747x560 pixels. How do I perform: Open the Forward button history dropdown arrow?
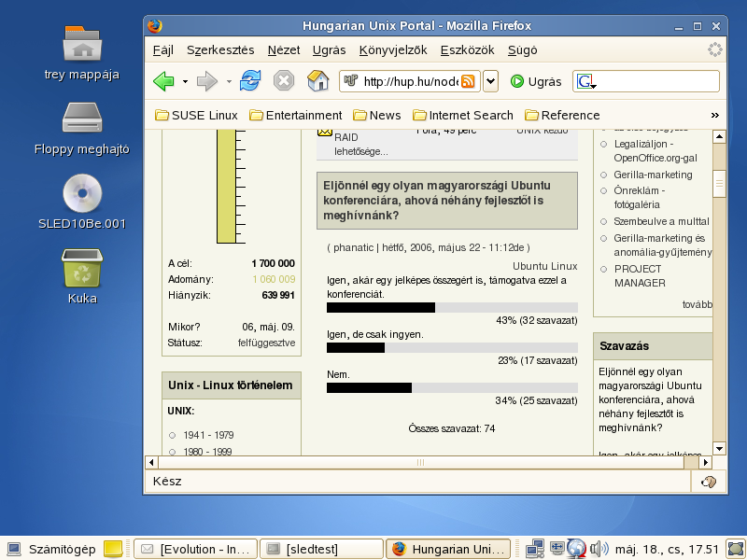[229, 82]
